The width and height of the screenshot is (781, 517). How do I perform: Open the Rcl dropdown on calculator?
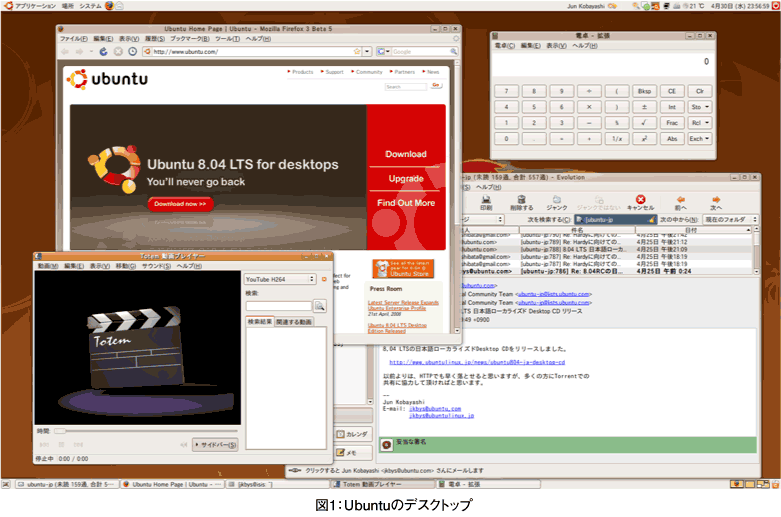699,123
